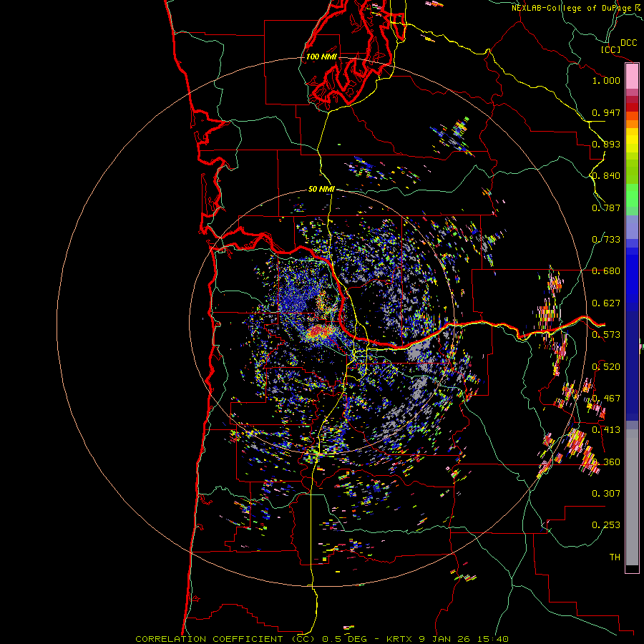Select the 0.307 legend value
This screenshot has width=644, height=644.
[606, 494]
